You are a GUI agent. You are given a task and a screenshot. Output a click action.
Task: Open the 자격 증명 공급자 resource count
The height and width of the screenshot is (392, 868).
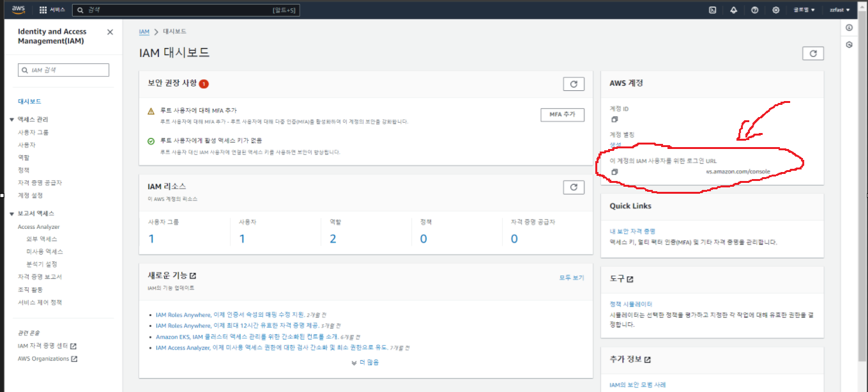514,239
